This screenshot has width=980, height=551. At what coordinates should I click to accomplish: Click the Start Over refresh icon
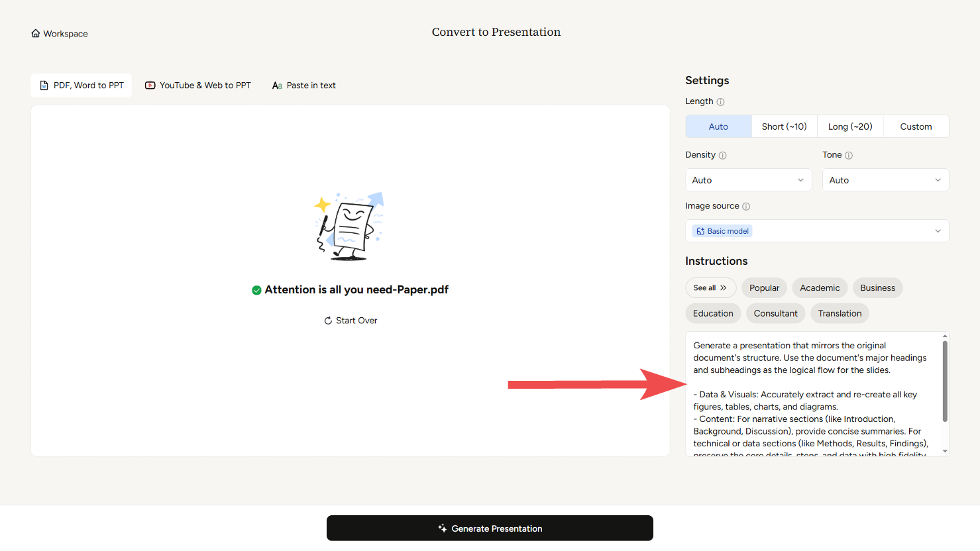tap(328, 321)
